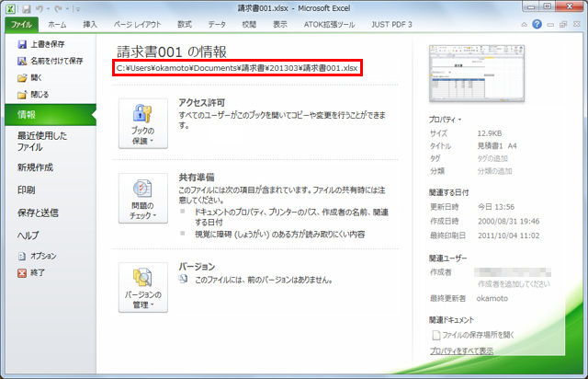The width and height of the screenshot is (588, 379).
Task: Open the JUST PDF 3 tab
Action: 391,25
